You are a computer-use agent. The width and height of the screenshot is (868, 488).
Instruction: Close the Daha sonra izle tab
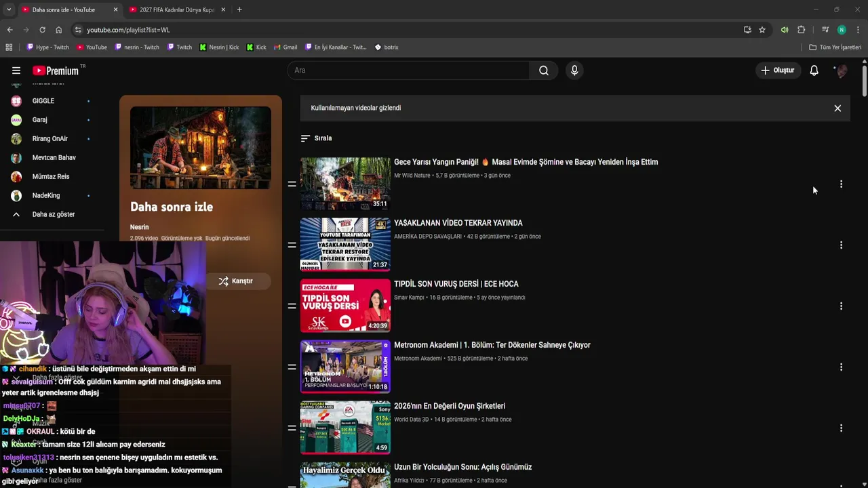tap(115, 9)
